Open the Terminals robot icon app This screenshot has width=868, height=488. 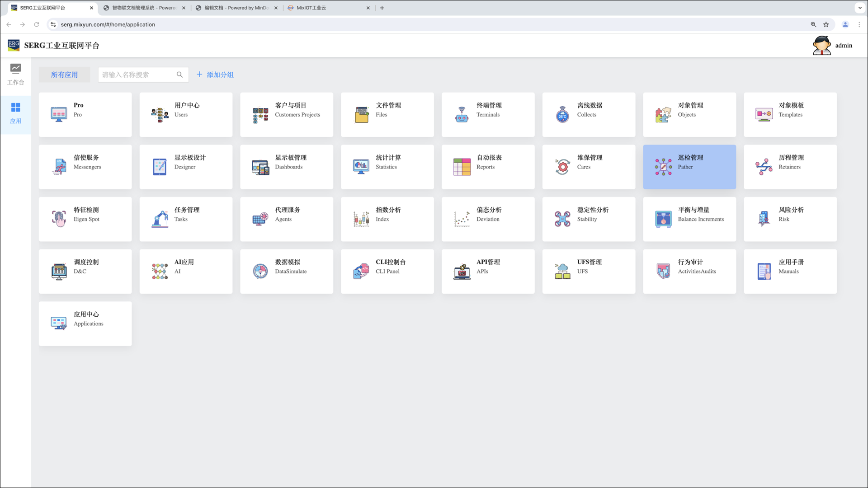point(462,115)
